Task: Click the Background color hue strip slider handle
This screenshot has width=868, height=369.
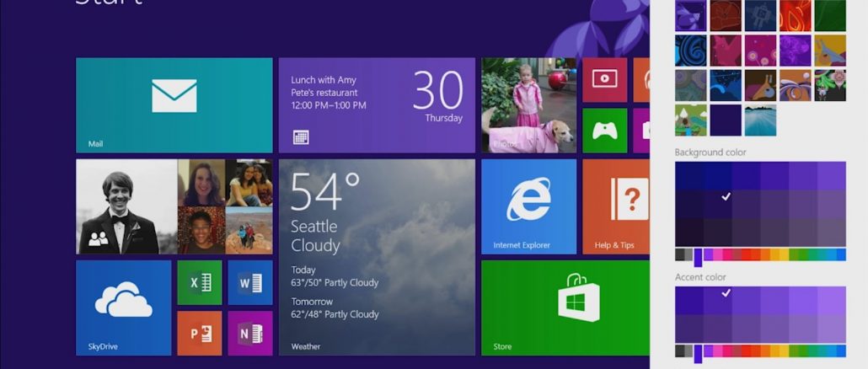Action: (x=698, y=256)
